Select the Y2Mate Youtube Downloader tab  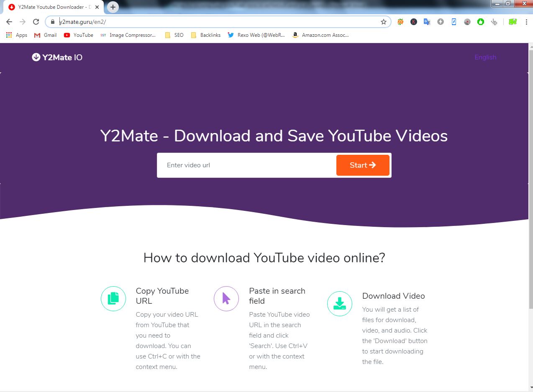pyautogui.click(x=53, y=7)
